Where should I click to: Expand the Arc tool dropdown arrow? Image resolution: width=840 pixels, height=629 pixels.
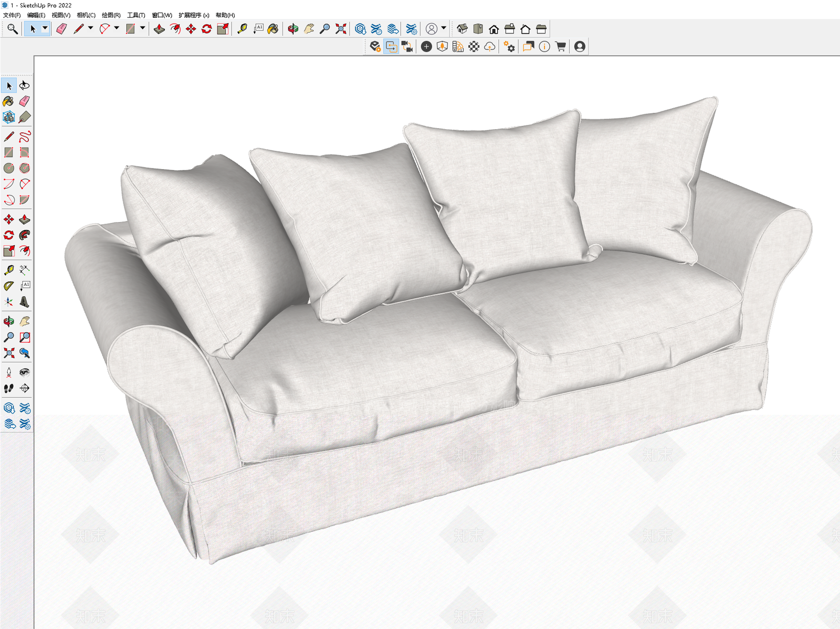coord(117,28)
